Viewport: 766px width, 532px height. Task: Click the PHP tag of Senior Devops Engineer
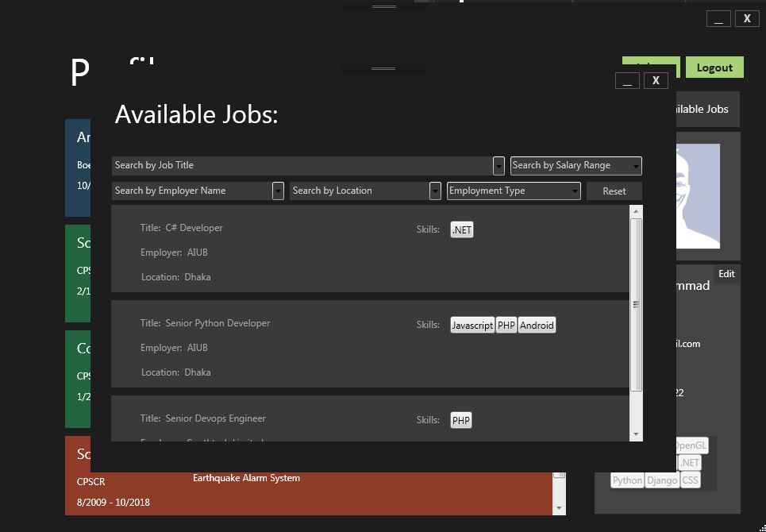(461, 421)
